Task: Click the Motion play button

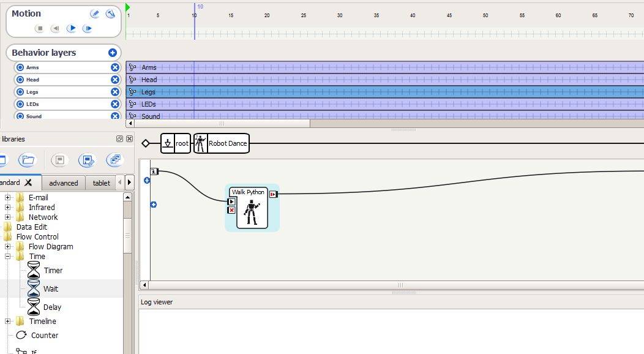Action: point(72,28)
